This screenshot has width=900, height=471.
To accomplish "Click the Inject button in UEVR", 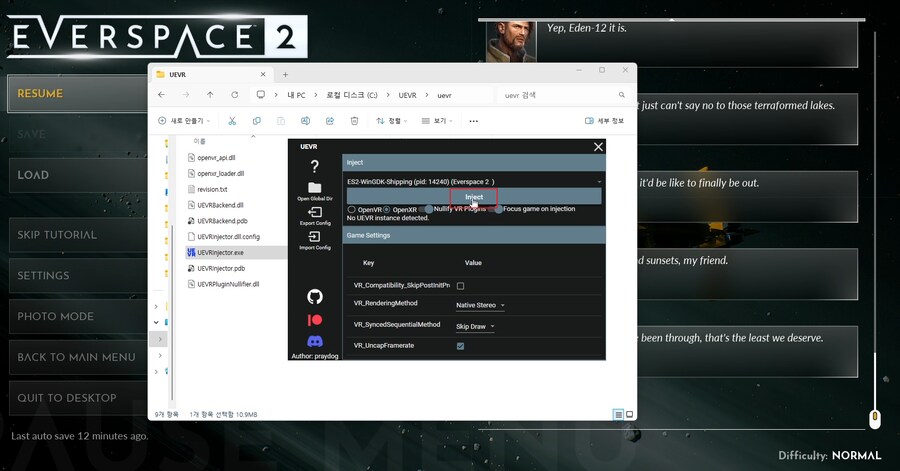I will click(474, 197).
